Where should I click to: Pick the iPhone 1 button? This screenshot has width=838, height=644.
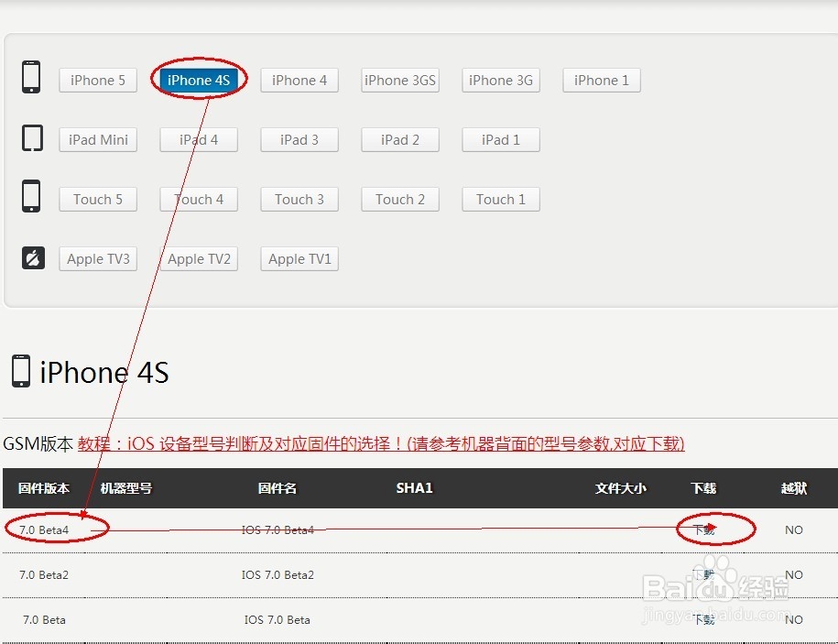pyautogui.click(x=601, y=81)
